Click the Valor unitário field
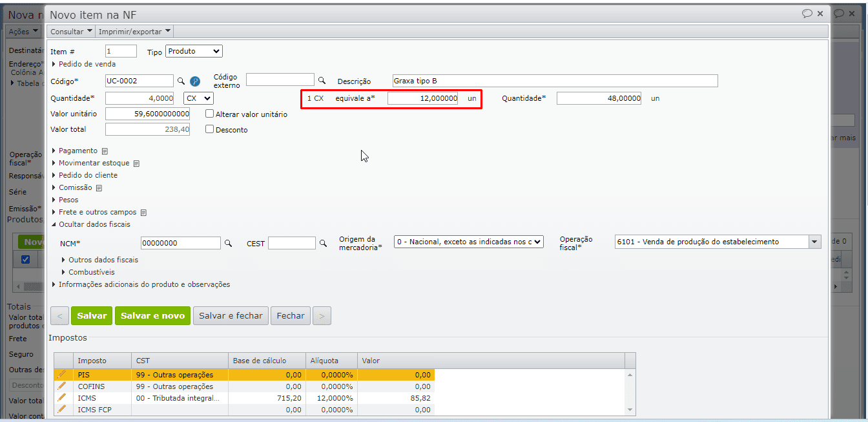Screen dimensions: 868x422 [147, 114]
